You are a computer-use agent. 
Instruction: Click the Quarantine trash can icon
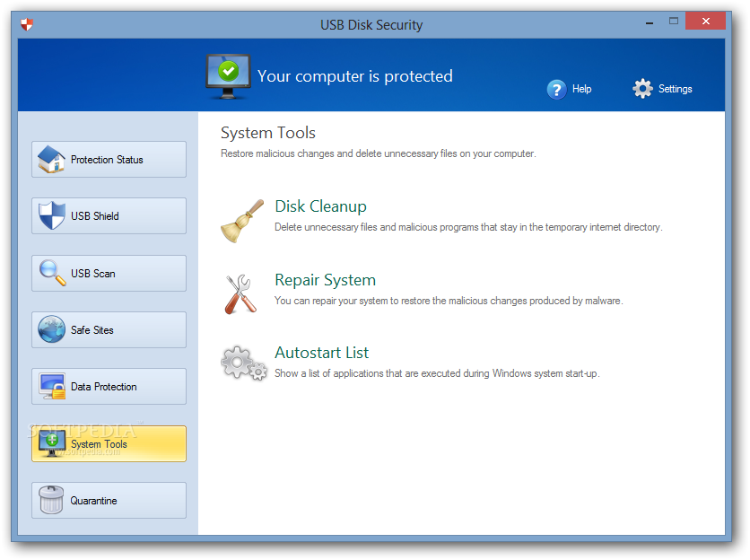point(51,500)
